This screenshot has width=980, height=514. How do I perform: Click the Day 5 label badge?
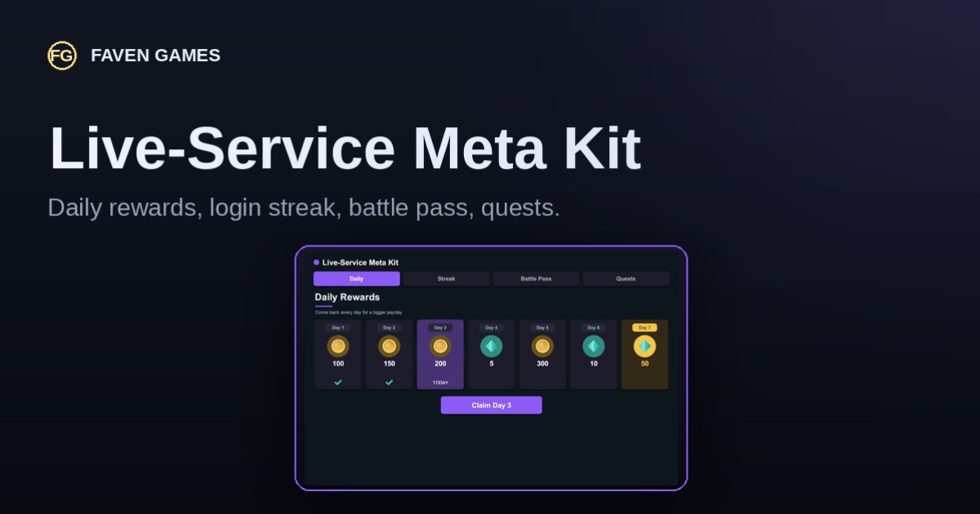(542, 327)
